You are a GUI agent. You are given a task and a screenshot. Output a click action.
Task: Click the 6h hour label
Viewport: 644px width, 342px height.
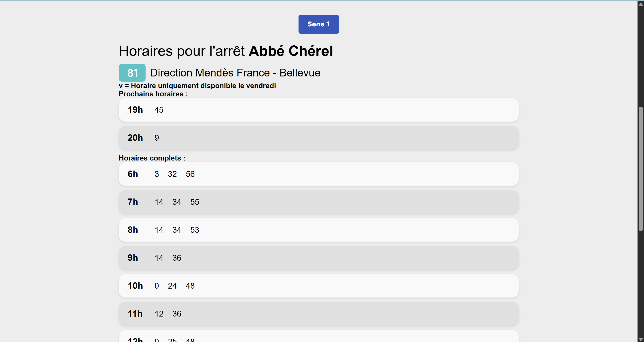(133, 174)
